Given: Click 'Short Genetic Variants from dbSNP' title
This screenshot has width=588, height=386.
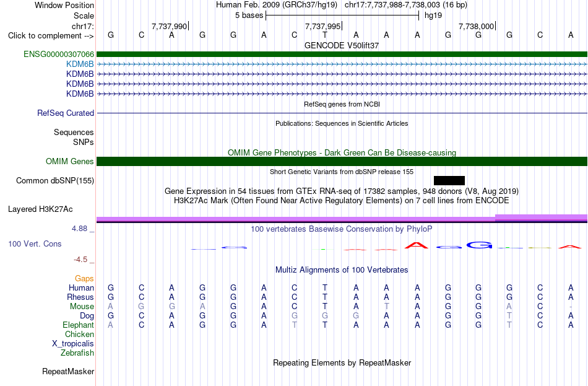Looking at the screenshot, I should 342,172.
